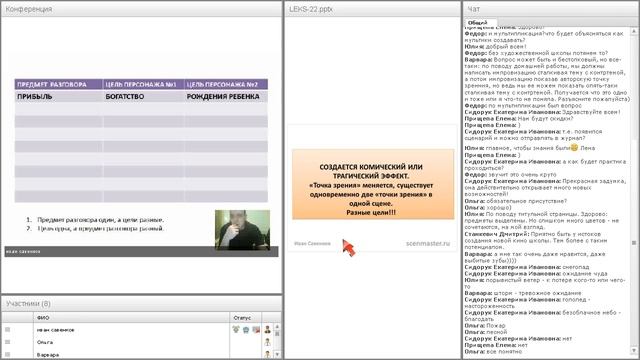The height and width of the screenshot is (360, 640).
Task: Click the Статус column header
Action: [x=245, y=318]
